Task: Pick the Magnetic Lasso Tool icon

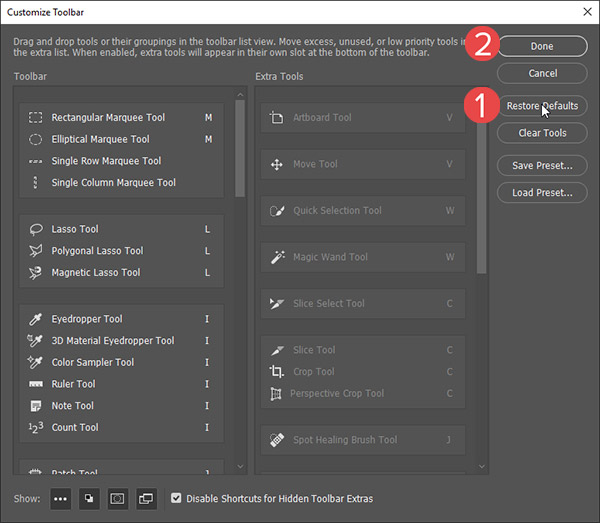Action: (x=35, y=272)
